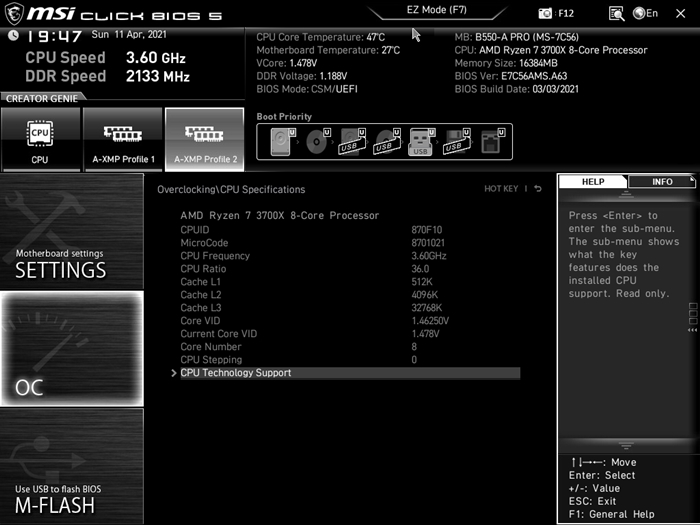Close the BIOS with the X button

pos(680,13)
